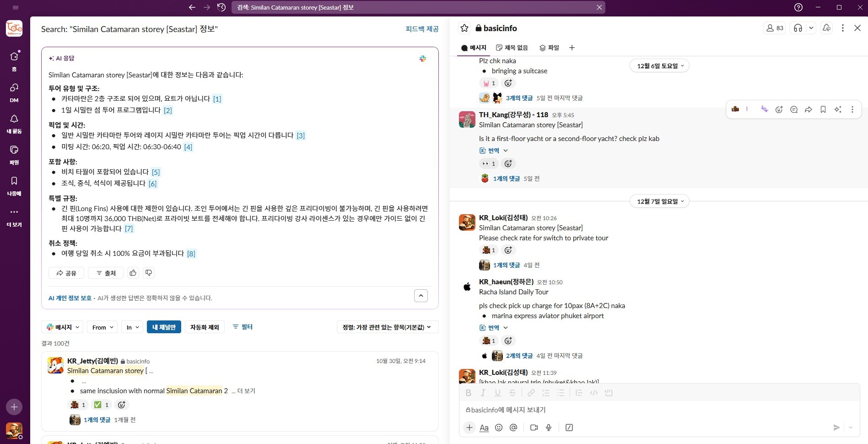868x444 pixels.
Task: Open Filters panel
Action: [x=243, y=327]
